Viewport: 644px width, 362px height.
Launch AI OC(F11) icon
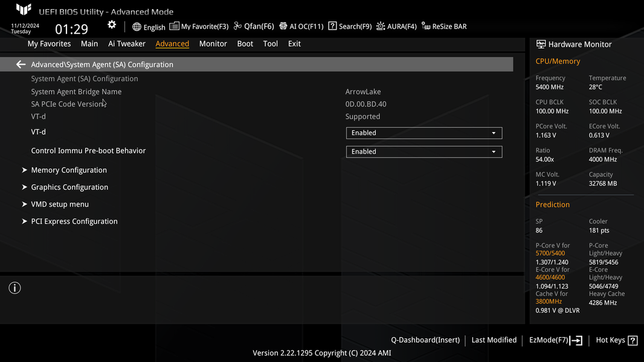[x=283, y=26]
